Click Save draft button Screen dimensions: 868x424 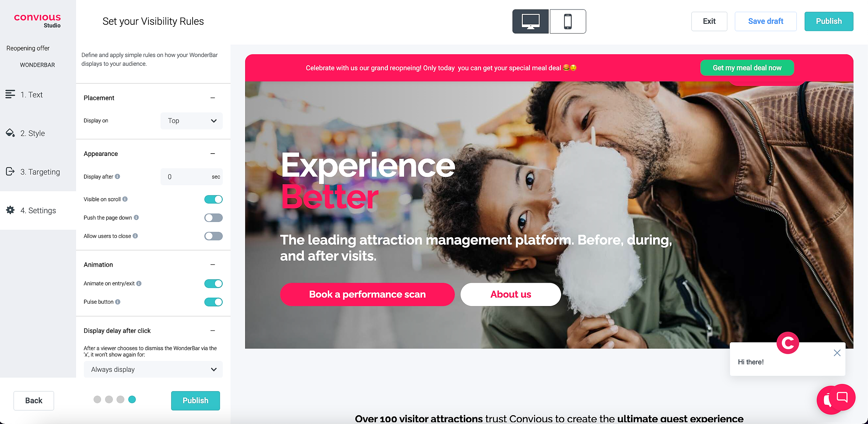click(766, 21)
